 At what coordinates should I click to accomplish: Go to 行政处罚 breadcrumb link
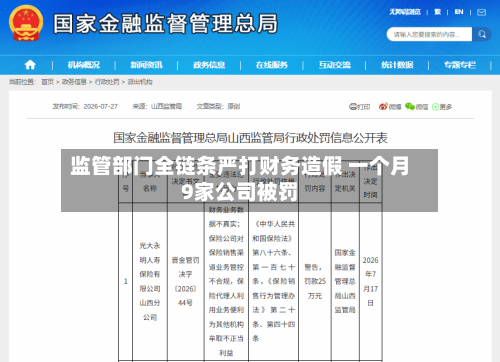107,82
